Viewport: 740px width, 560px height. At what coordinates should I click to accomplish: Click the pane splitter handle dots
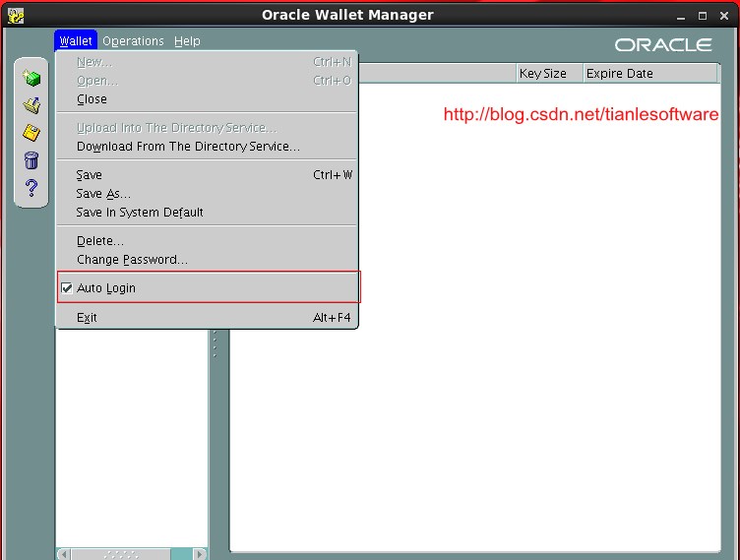(215, 343)
